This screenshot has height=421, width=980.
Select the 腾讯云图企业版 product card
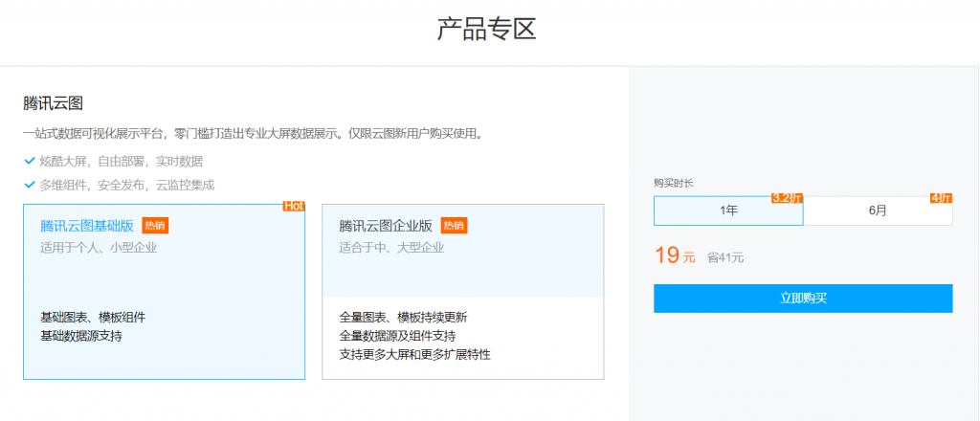[462, 292]
